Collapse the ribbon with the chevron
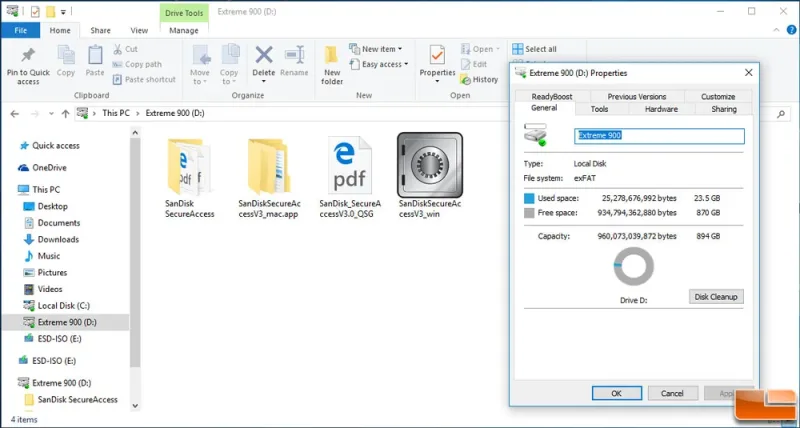 click(x=777, y=30)
